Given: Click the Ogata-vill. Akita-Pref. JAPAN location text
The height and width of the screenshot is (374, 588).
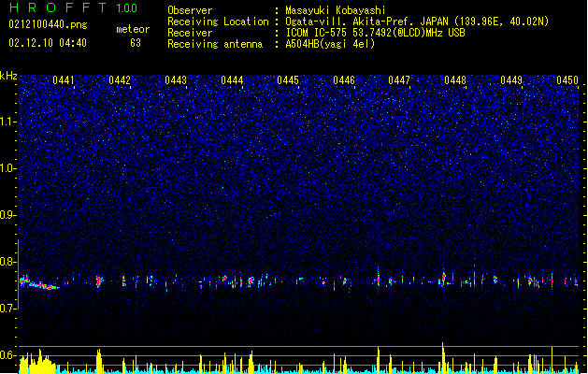Looking at the screenshot, I should [x=417, y=22].
